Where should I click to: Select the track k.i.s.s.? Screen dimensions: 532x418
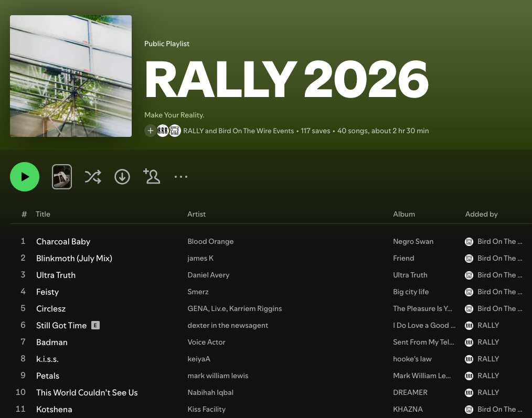coord(48,359)
